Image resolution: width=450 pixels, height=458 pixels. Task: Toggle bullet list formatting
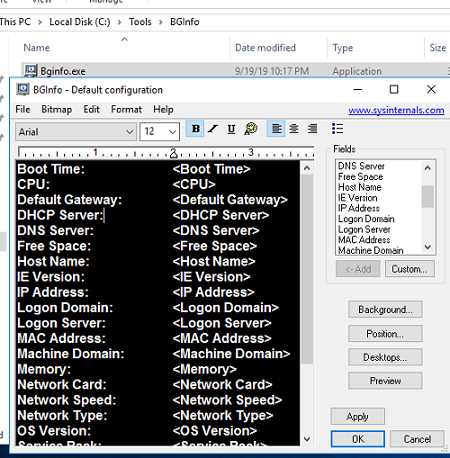(337, 129)
